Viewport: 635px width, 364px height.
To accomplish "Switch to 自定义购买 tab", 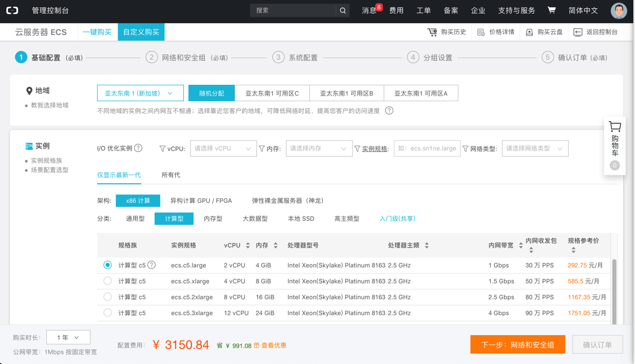I will 141,32.
